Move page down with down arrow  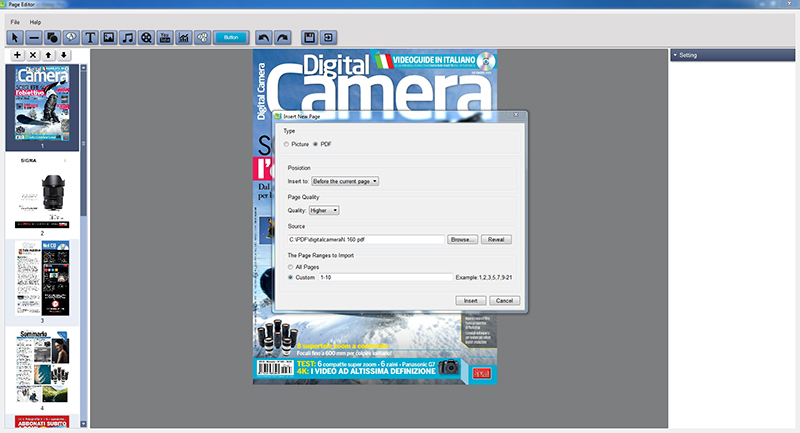point(64,55)
